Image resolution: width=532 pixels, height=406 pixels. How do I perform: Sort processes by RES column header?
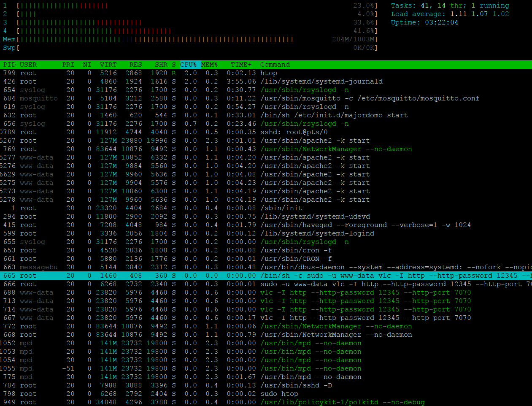click(135, 65)
